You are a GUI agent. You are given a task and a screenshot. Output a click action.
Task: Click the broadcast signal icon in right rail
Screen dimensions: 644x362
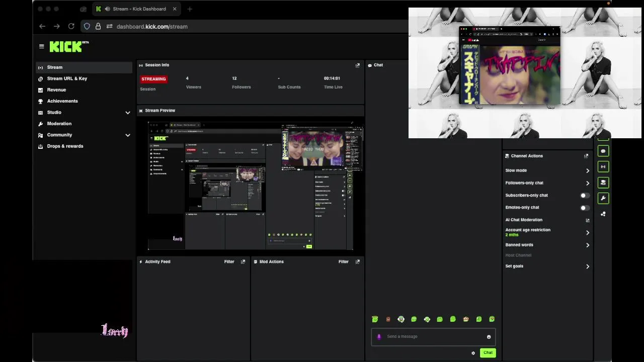pos(603,166)
